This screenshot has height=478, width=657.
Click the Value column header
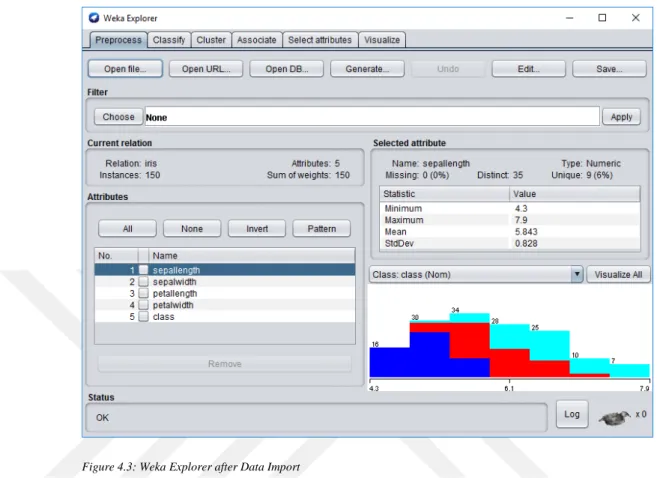pos(574,194)
